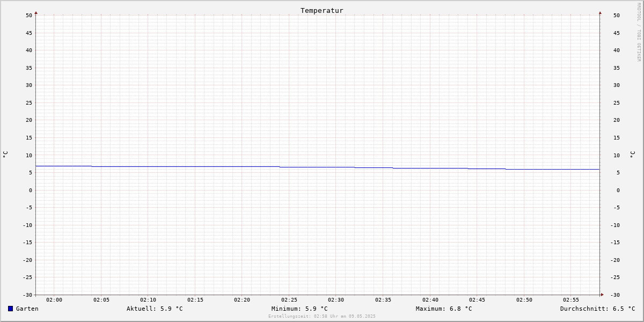Click the 02:00 time axis label

(54, 299)
